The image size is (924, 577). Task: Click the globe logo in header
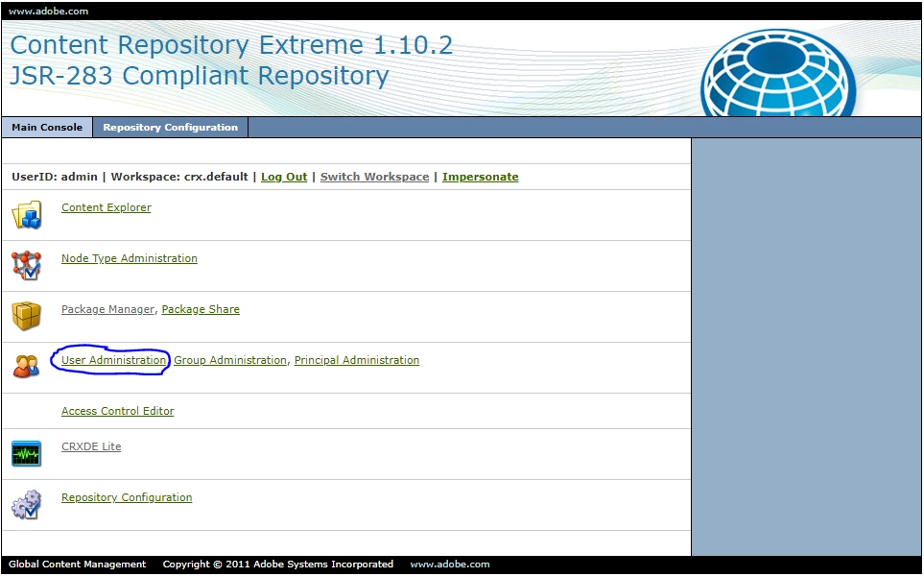(778, 73)
